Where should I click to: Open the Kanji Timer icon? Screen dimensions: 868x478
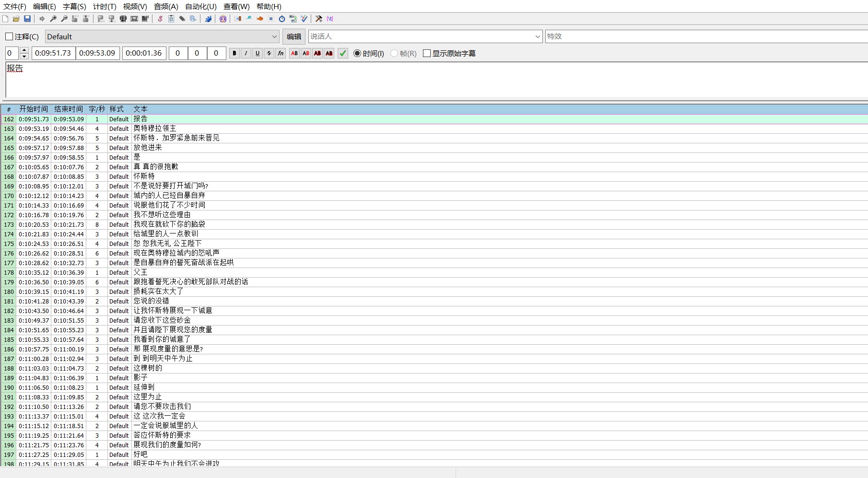(x=293, y=19)
